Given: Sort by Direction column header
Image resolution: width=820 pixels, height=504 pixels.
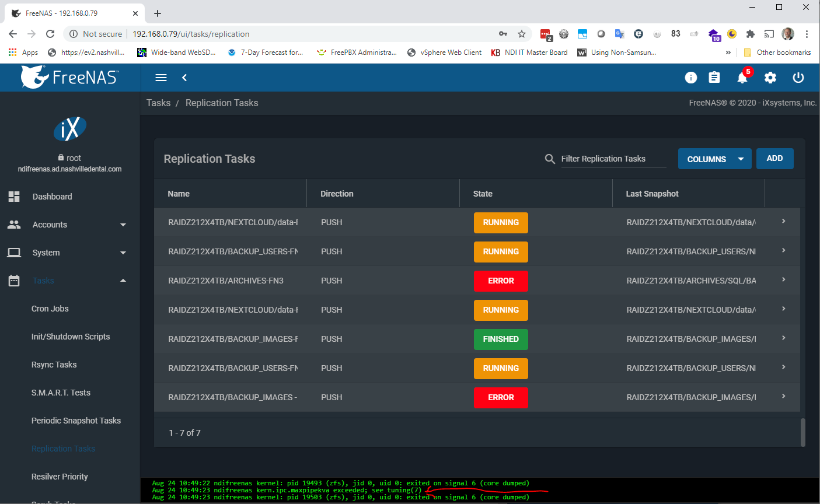Looking at the screenshot, I should 337,194.
